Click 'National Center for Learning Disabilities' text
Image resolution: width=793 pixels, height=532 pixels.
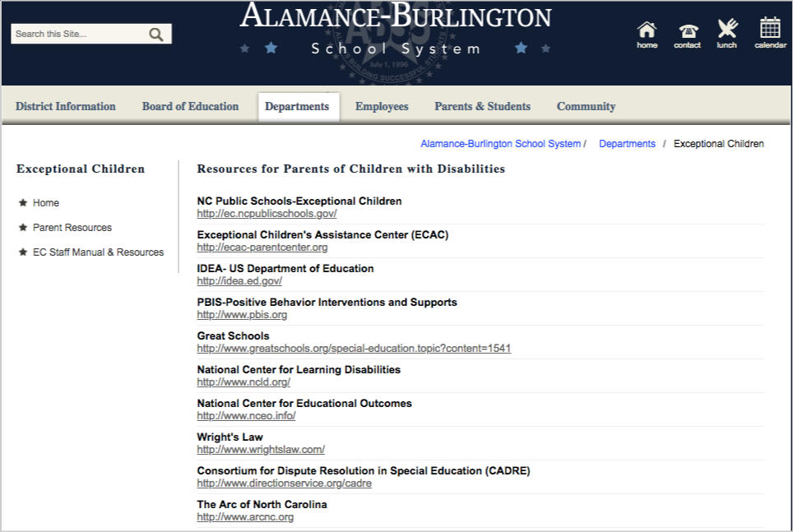coord(299,370)
